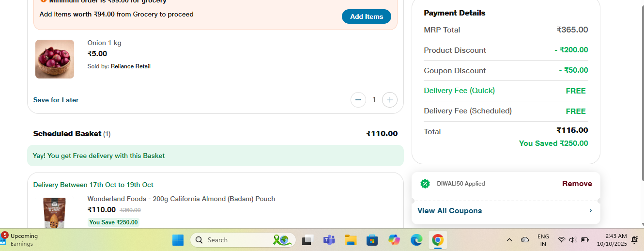Screen dimensions: 644x251
Task: Open Microsoft Edge from the taskbar
Action: (416, 240)
